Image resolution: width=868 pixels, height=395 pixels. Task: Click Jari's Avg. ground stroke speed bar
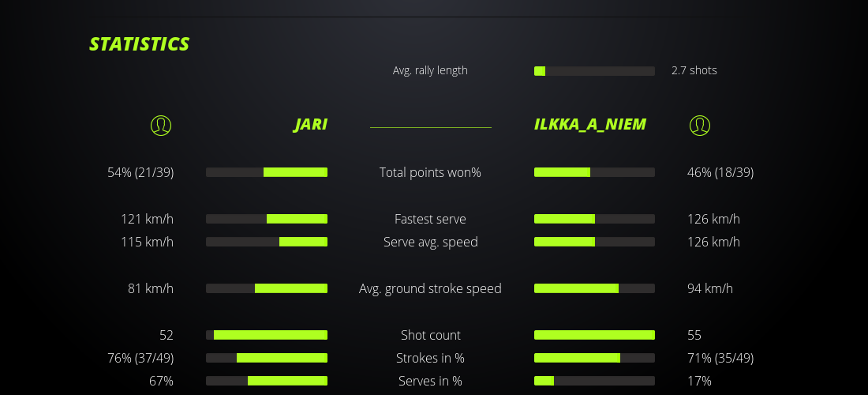pos(267,288)
